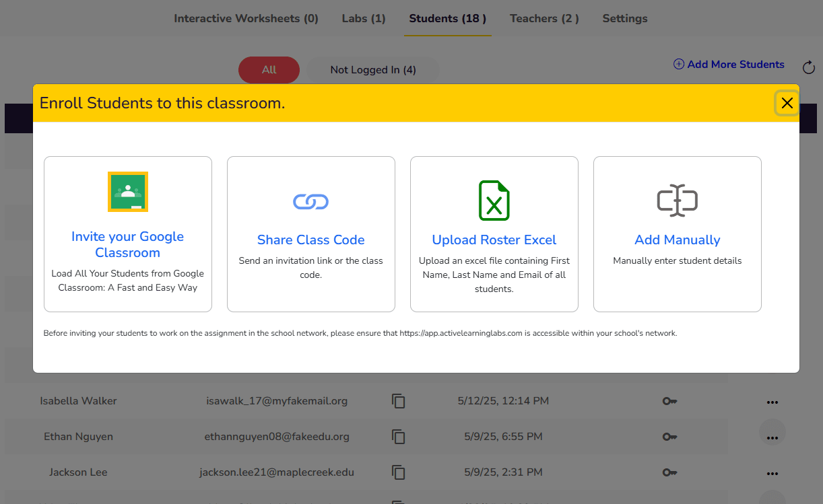Image resolution: width=823 pixels, height=504 pixels.
Task: Click the key icon next to Ethan Nguyen
Action: [x=669, y=436]
